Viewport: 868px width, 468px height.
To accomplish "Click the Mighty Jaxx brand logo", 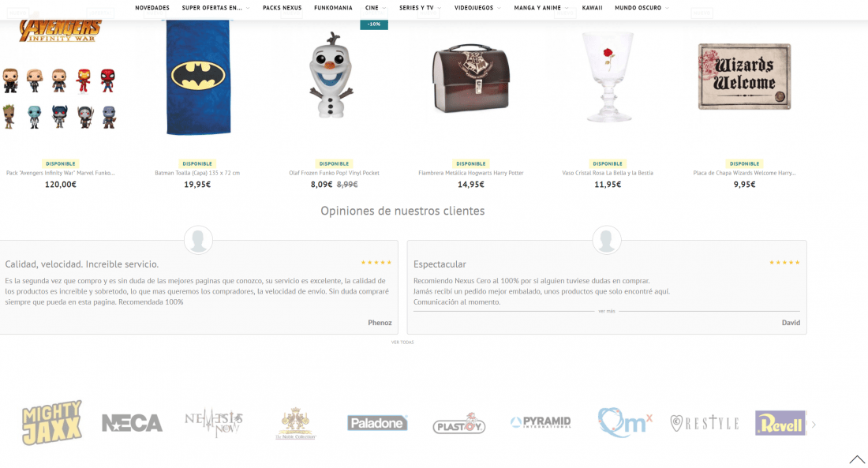I will point(52,422).
